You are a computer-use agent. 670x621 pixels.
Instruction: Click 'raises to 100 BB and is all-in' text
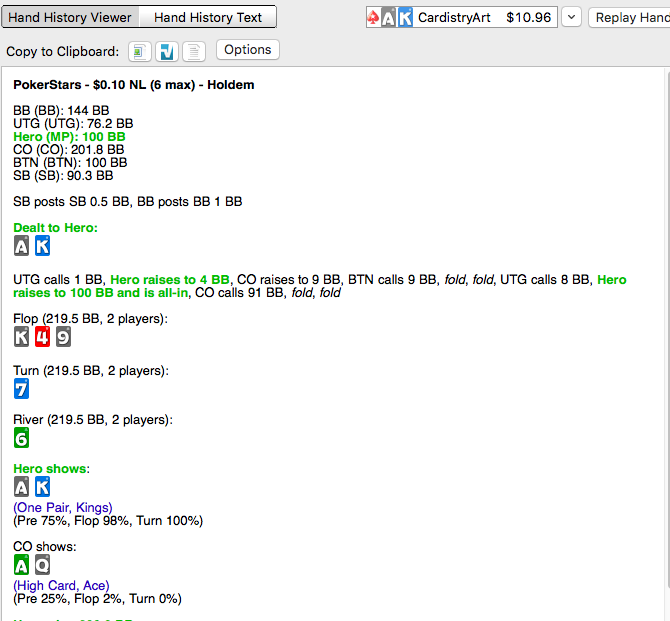coord(100,293)
